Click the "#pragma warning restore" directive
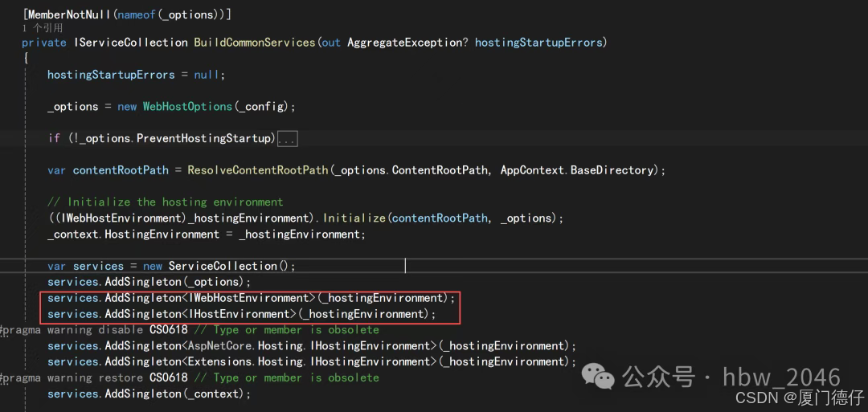The height and width of the screenshot is (412, 868). (x=72, y=378)
